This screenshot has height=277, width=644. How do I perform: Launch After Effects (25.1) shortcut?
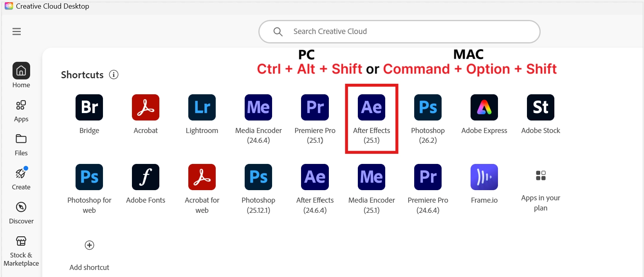pyautogui.click(x=372, y=108)
